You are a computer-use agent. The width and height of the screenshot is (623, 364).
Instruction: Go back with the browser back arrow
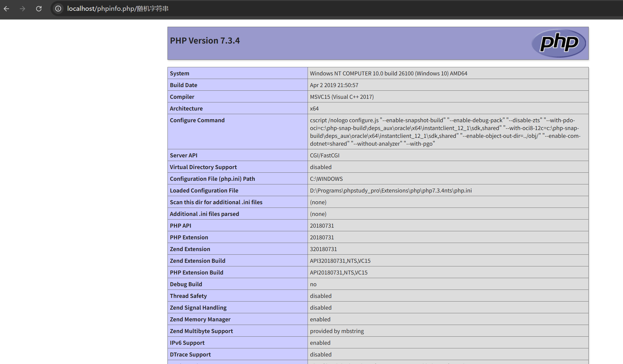(x=7, y=9)
